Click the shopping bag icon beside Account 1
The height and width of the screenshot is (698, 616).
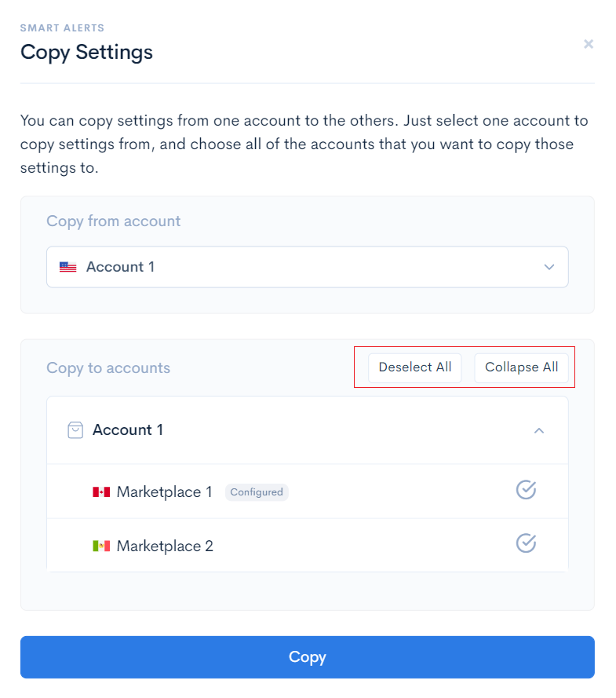[75, 430]
